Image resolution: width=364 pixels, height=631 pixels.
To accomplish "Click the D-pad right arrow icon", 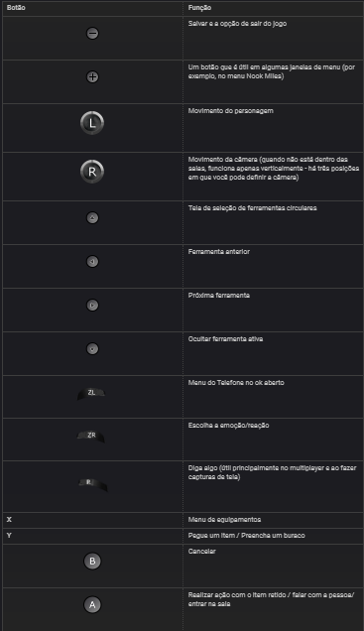I will [x=92, y=305].
